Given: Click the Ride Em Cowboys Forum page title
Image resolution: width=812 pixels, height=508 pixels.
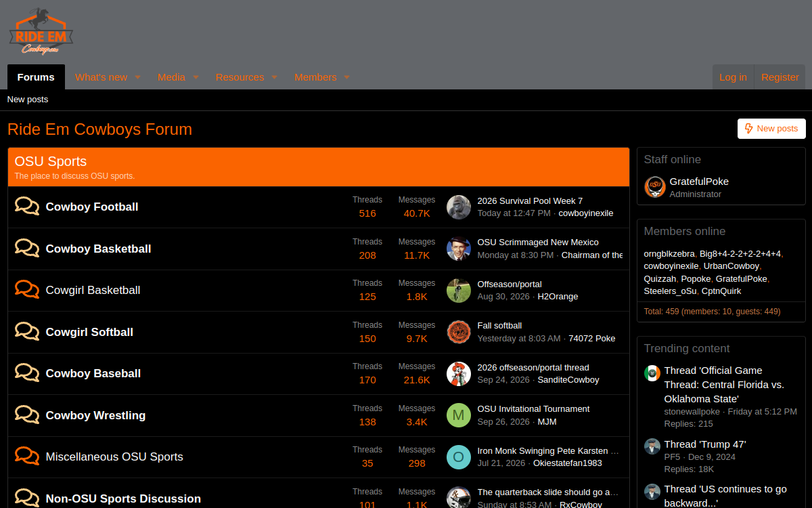Looking at the screenshot, I should tap(99, 129).
